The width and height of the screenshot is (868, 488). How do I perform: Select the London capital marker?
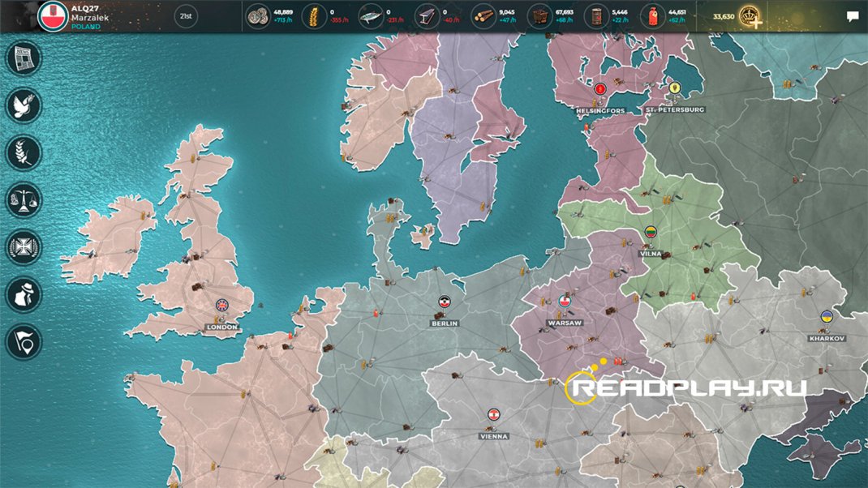click(x=222, y=306)
